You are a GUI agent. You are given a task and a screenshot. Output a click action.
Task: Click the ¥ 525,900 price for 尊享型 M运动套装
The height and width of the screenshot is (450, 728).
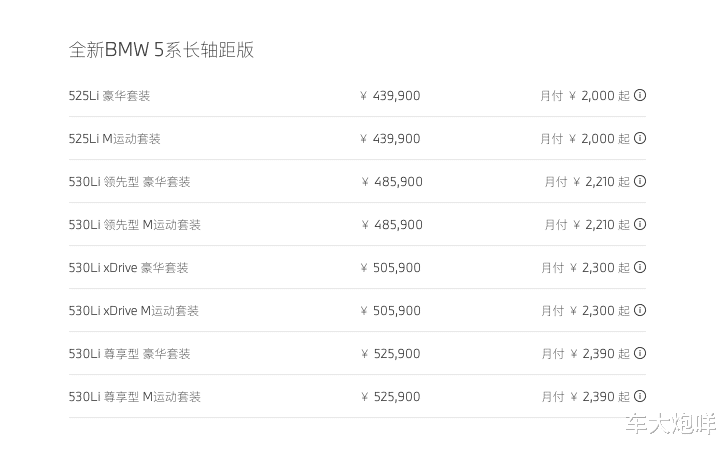point(392,397)
